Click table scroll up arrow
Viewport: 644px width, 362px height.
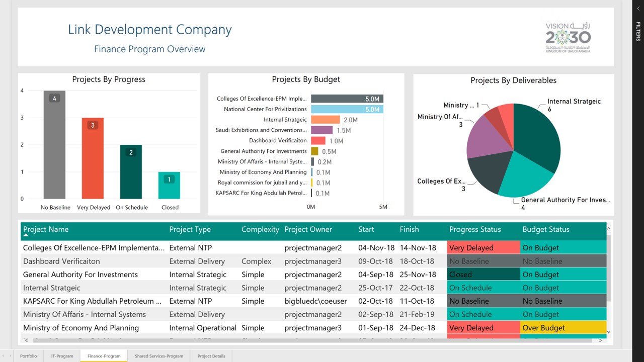(609, 228)
